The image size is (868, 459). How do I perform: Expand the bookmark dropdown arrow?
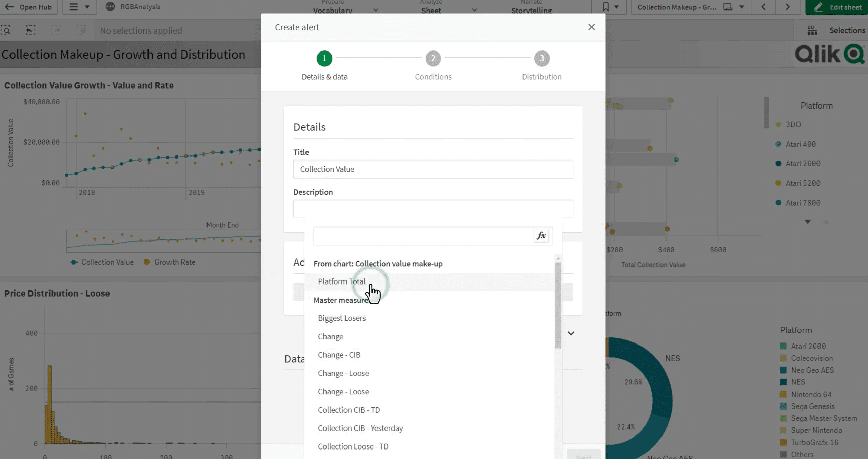617,7
